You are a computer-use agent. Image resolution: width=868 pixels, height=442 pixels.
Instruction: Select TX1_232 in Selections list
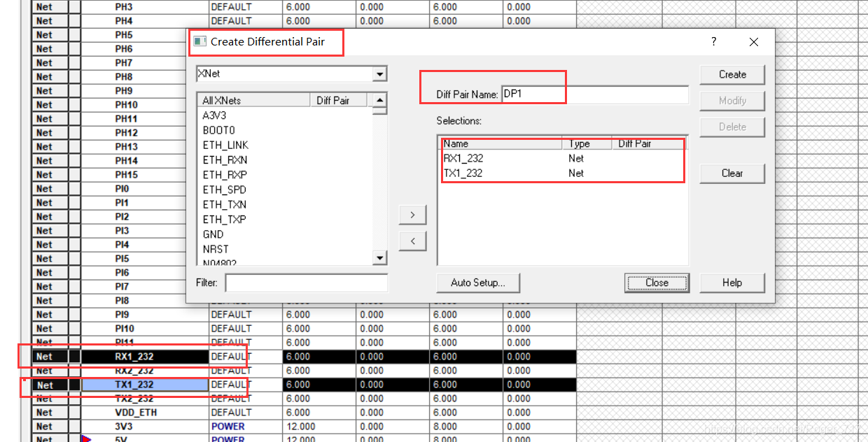(x=463, y=173)
